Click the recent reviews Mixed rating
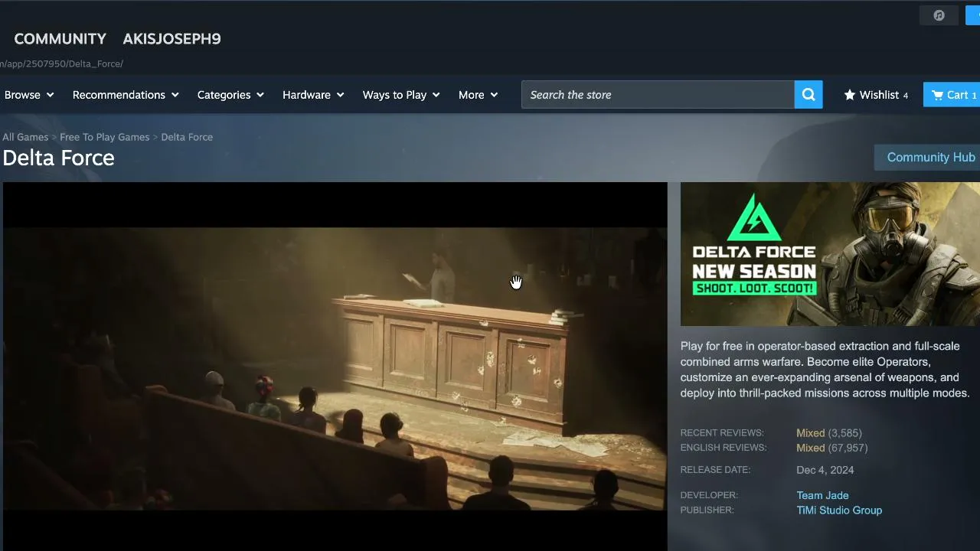 (x=810, y=433)
